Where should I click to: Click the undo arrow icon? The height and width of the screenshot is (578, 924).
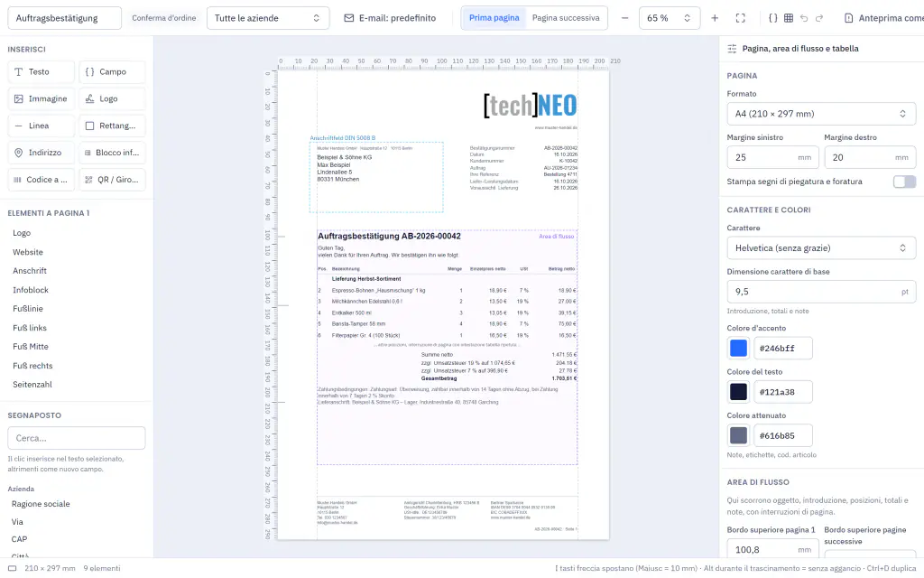tap(804, 18)
